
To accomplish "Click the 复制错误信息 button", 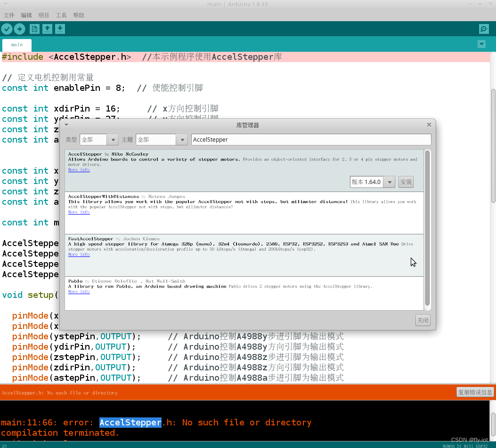I will pos(475,392).
